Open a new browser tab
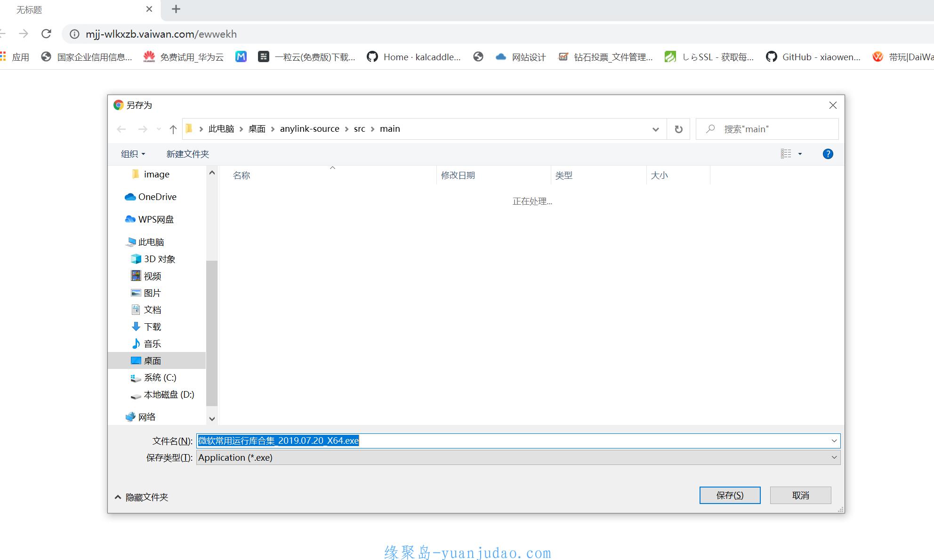Image resolution: width=934 pixels, height=560 pixels. (176, 9)
